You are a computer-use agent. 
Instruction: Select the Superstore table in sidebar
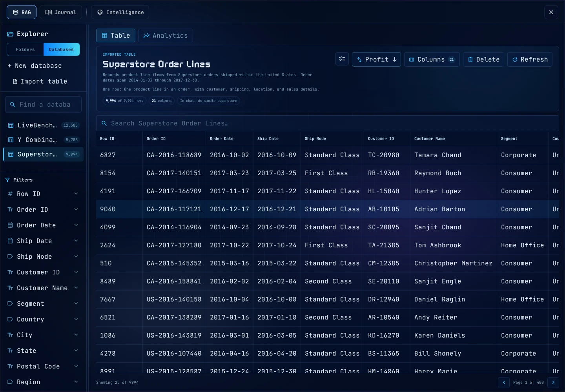click(x=43, y=154)
